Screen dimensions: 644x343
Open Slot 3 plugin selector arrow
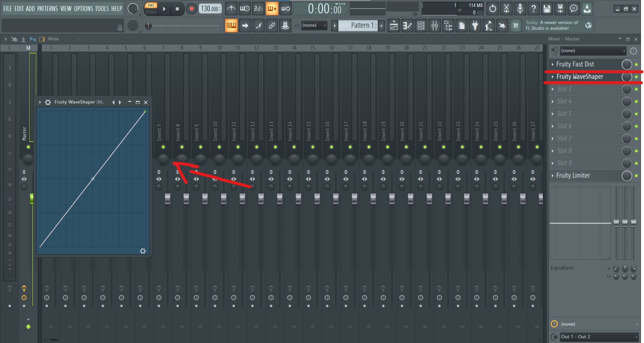tap(553, 89)
